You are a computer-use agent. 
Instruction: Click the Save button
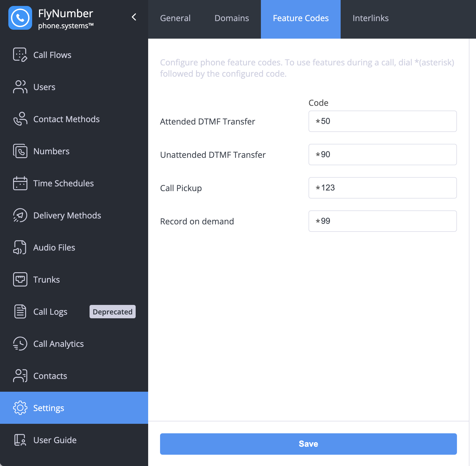309,444
